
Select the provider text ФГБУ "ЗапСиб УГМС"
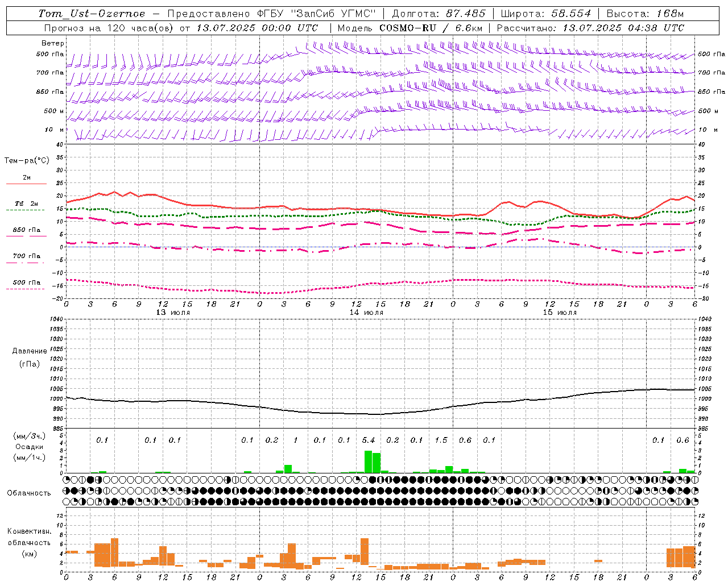click(x=317, y=14)
